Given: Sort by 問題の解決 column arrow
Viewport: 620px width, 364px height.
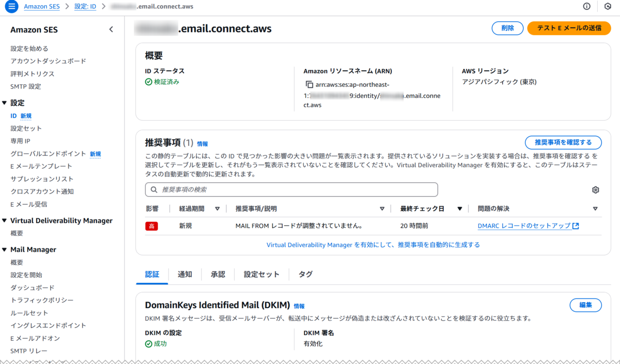Looking at the screenshot, I should [595, 209].
